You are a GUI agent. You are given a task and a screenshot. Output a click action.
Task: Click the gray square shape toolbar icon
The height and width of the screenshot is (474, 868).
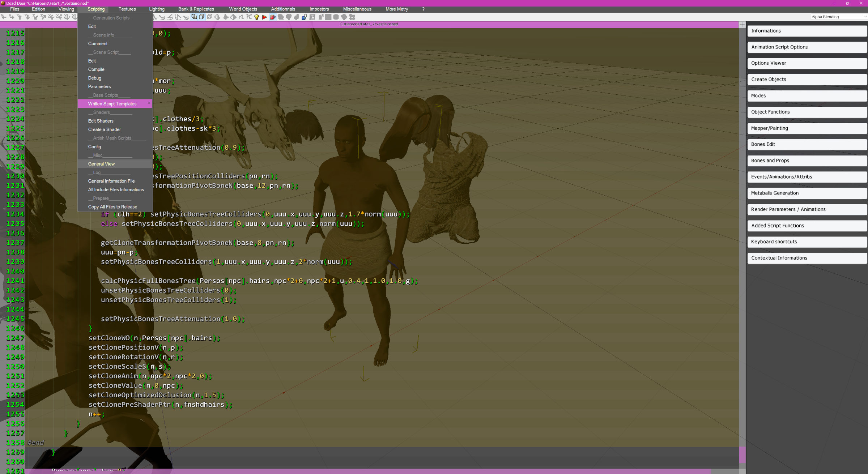point(328,17)
